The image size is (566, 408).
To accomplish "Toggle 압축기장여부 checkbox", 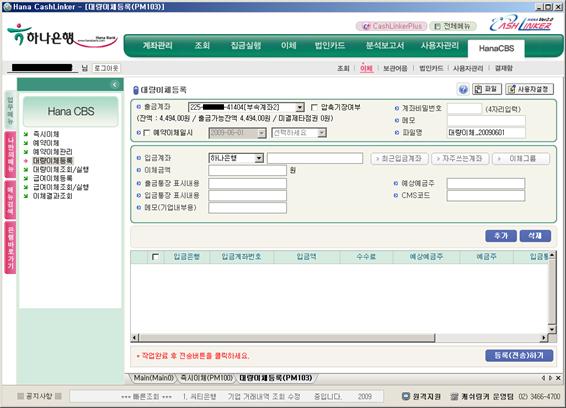I will pyautogui.click(x=314, y=108).
